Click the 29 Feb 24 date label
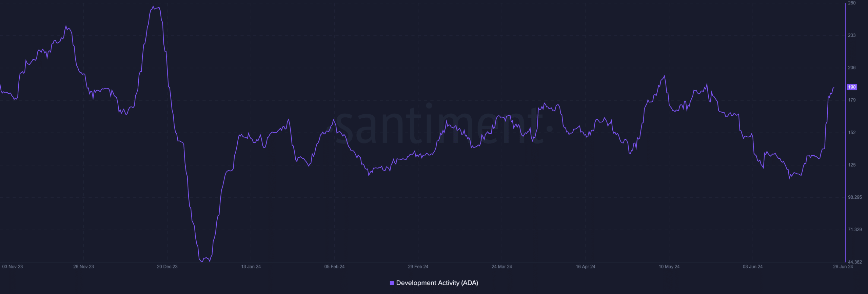Screen dimensions: 868x294 (x=418, y=267)
